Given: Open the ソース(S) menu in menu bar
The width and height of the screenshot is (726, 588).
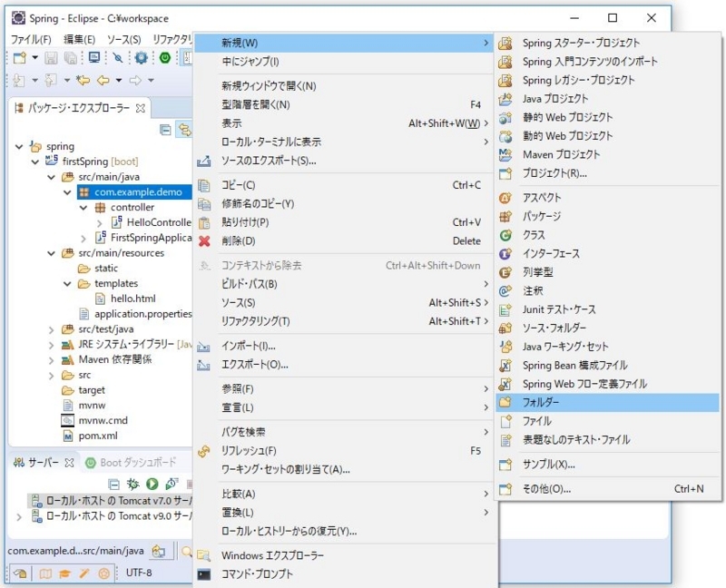Looking at the screenshot, I should 123,39.
